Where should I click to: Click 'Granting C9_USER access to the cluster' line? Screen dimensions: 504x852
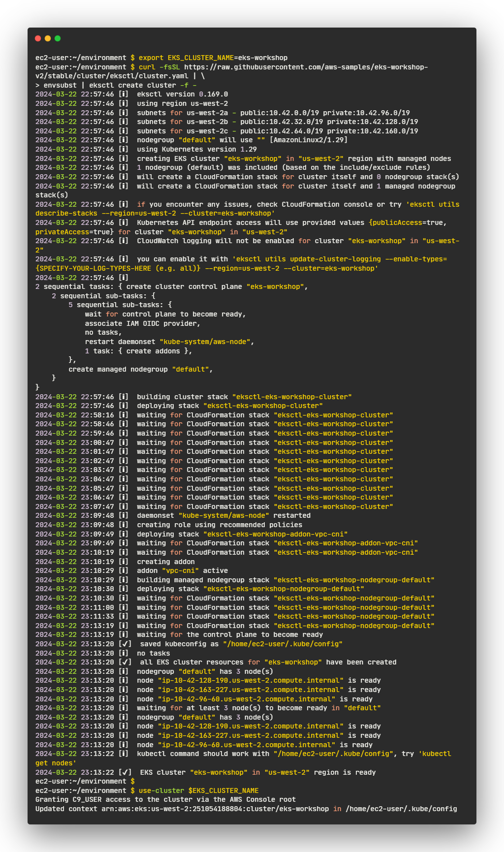(166, 799)
